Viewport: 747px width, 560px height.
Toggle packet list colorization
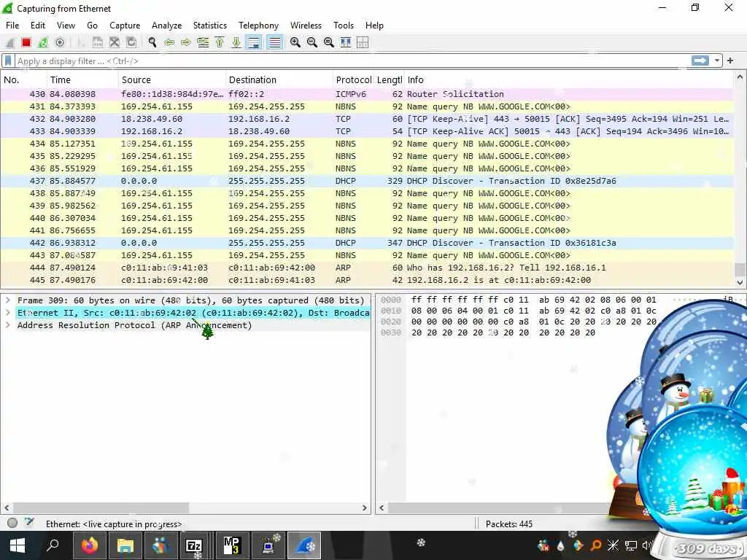pyautogui.click(x=274, y=42)
